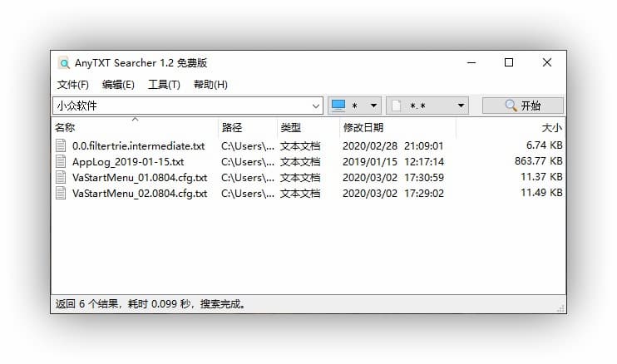Click the 小众软件 search input field
The height and width of the screenshot is (364, 617).
[183, 106]
